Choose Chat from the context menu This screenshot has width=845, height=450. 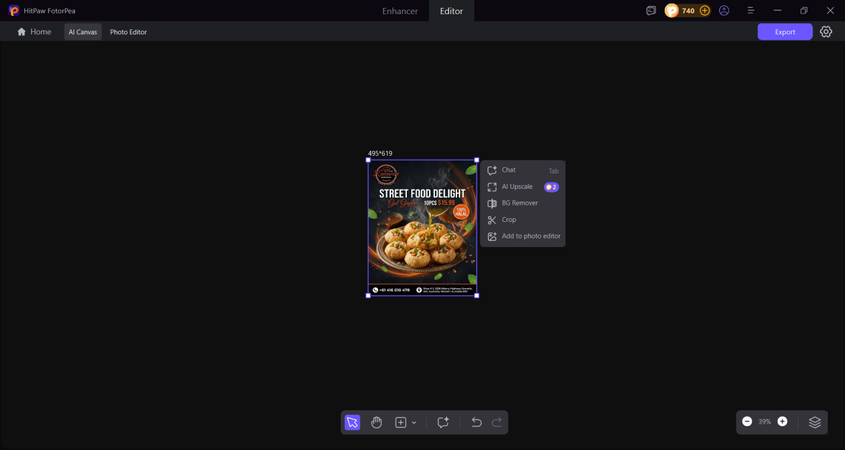523,170
